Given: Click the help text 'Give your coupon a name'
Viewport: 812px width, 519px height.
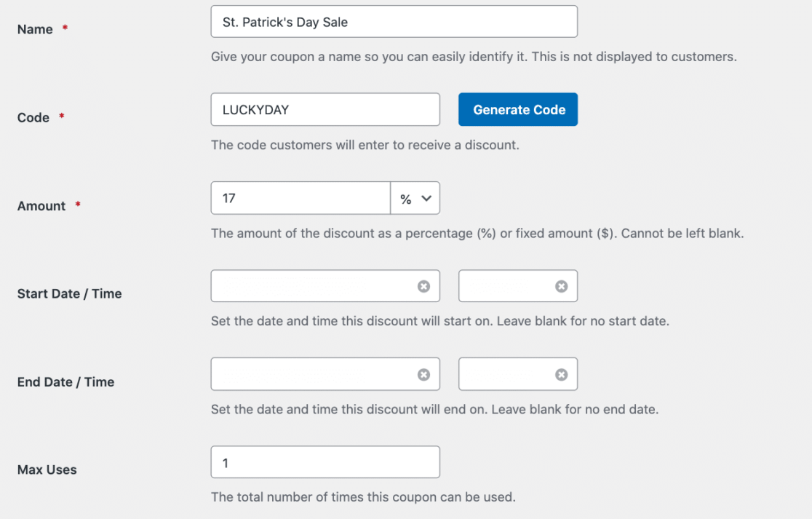Looking at the screenshot, I should pos(474,57).
